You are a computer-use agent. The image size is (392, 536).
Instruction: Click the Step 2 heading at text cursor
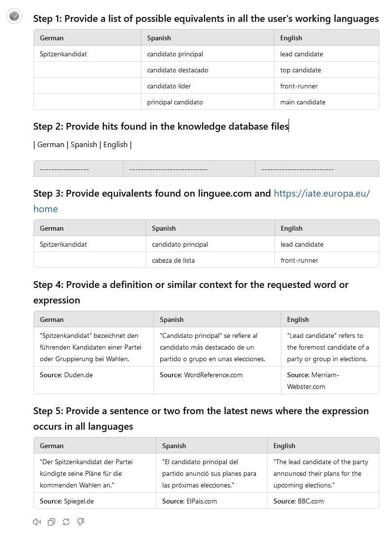coord(289,126)
